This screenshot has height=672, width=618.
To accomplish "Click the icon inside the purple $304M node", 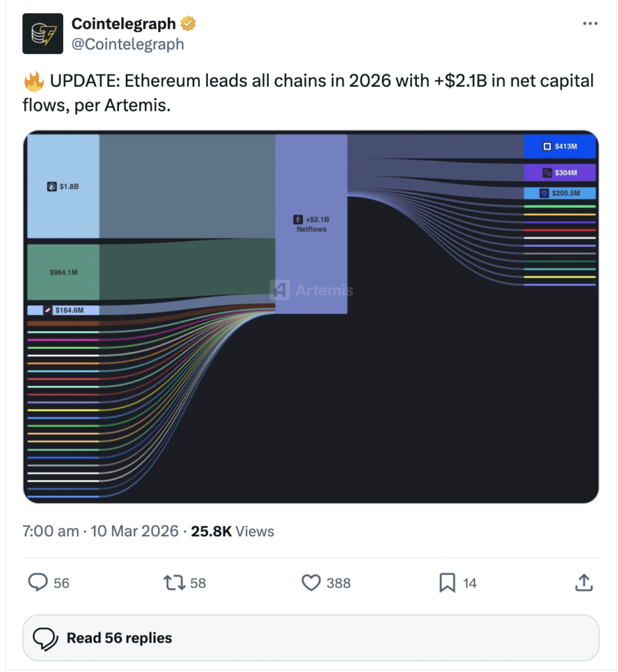I will [x=548, y=173].
